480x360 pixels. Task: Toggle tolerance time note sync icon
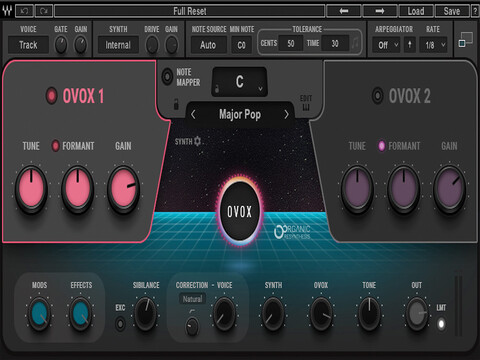click(x=355, y=43)
